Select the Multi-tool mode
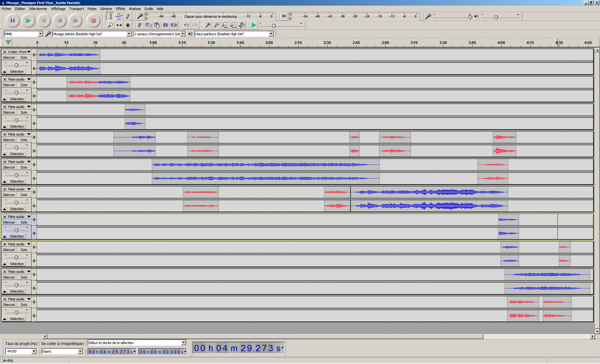Viewport: 600px width, 364px height. tap(128, 25)
